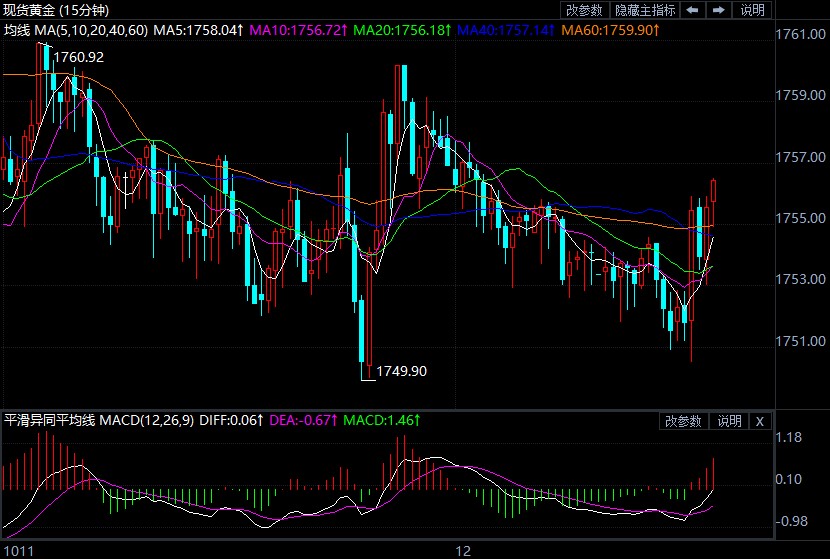Click the 1757.00 price axis label
Viewport: 830px width, 559px height.
click(x=800, y=157)
